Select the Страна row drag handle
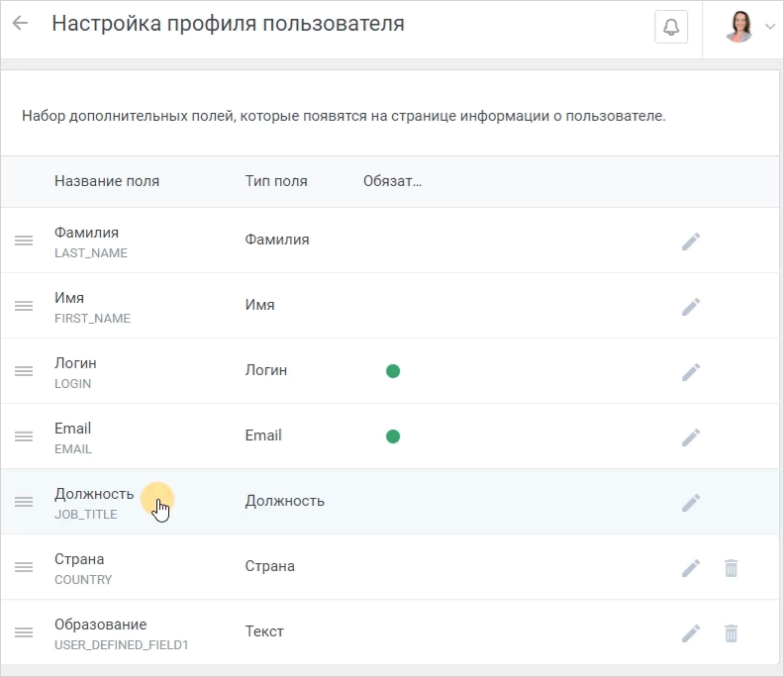 [x=24, y=567]
